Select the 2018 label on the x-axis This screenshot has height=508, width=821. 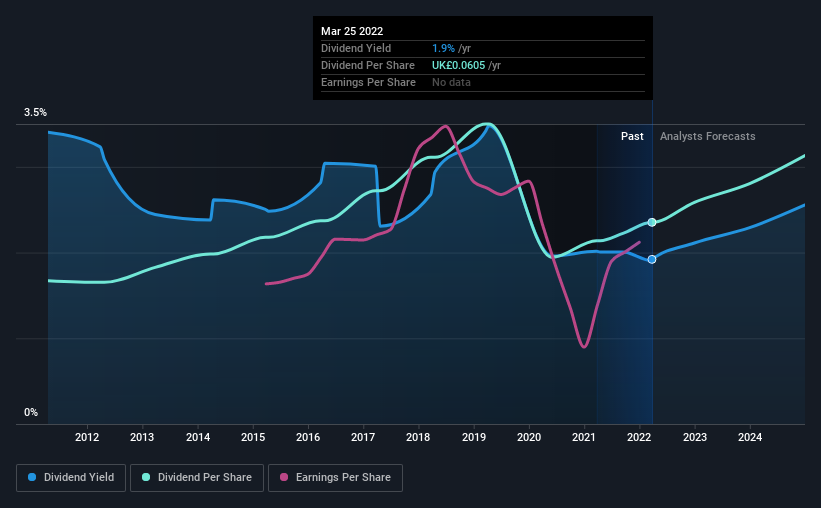[418, 437]
